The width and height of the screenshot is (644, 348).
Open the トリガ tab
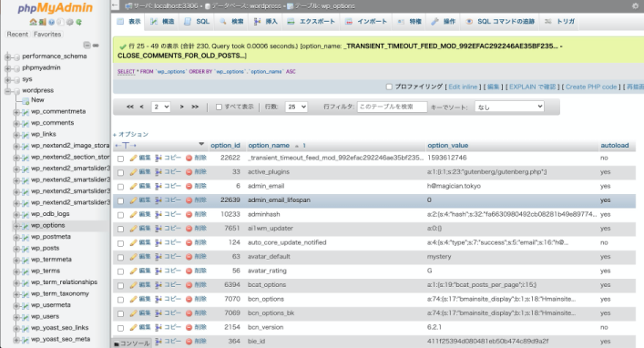(x=560, y=21)
